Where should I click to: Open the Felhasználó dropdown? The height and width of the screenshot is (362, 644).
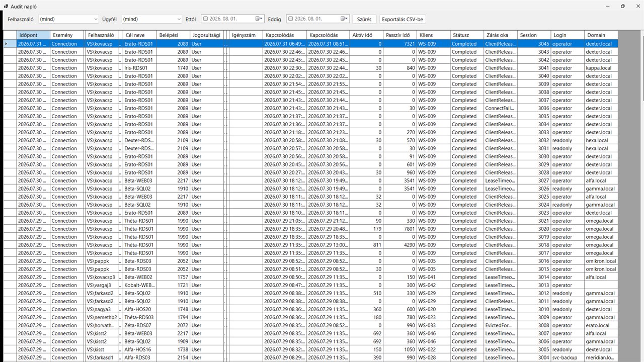click(x=69, y=19)
